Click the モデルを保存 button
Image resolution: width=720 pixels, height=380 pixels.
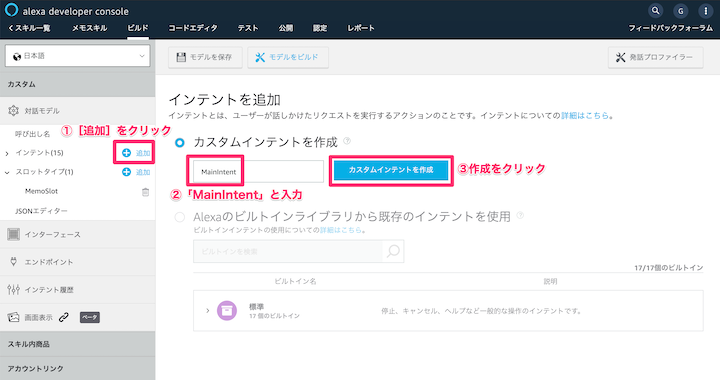tap(205, 57)
